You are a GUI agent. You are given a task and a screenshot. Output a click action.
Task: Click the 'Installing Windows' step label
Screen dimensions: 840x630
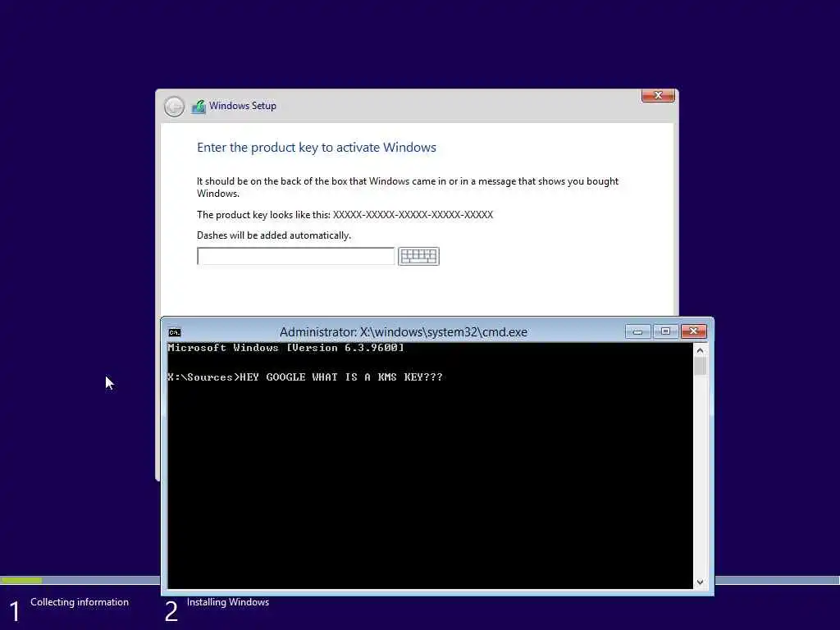click(x=228, y=602)
